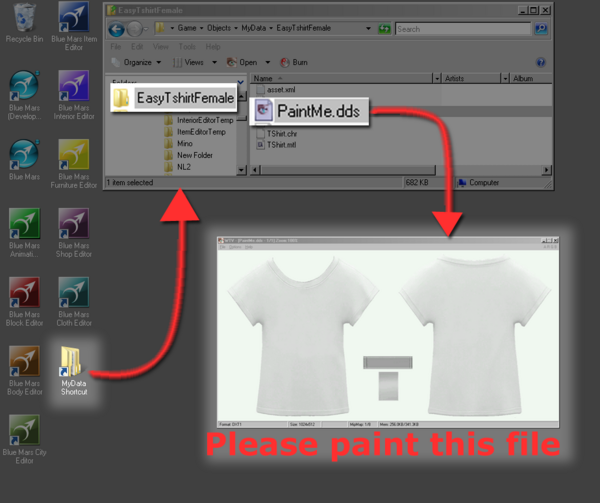Click the Explorer forward navigation arrow
The height and width of the screenshot is (503, 600).
coord(135,29)
